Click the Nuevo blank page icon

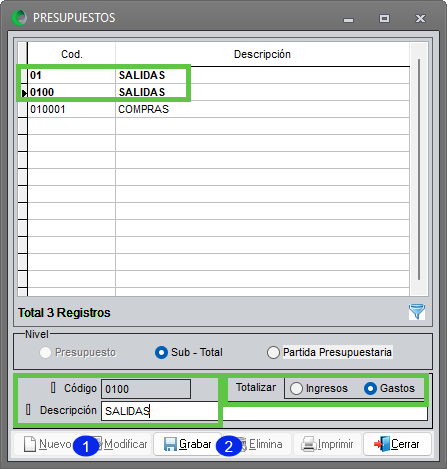click(30, 444)
